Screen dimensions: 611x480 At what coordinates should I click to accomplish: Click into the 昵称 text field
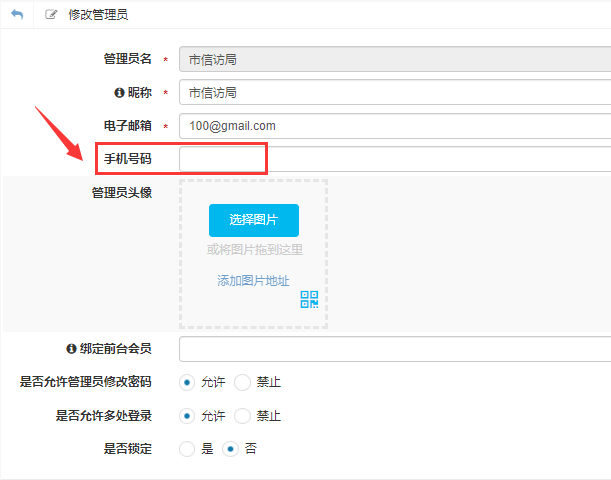coord(394,93)
